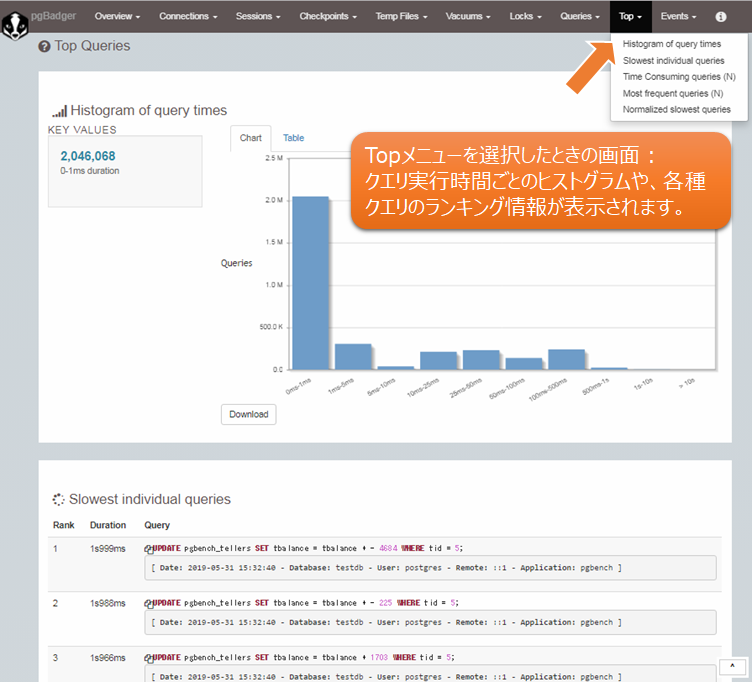Collapse the Top dropdown menu

coord(630,16)
